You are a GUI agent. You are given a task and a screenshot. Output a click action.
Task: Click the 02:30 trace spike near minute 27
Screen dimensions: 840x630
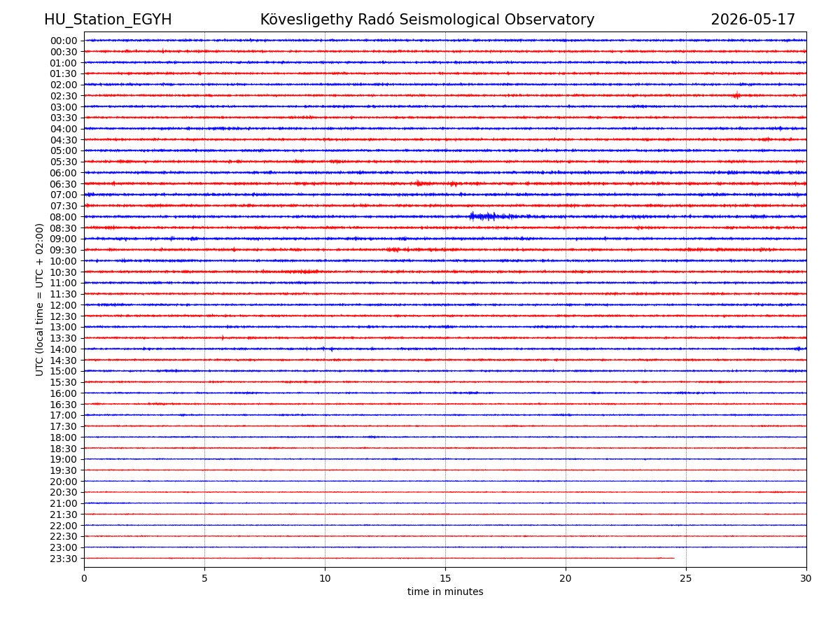pos(736,95)
